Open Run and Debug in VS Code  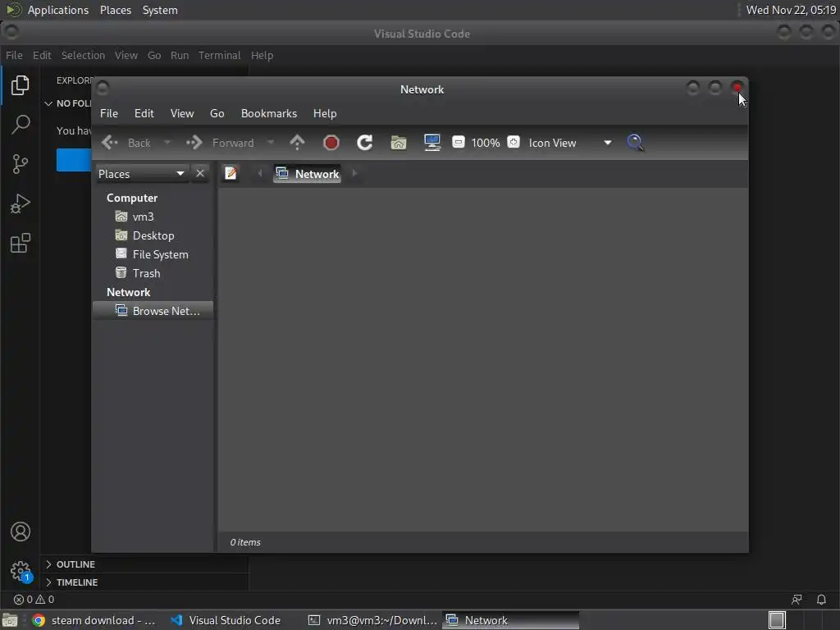coord(21,203)
